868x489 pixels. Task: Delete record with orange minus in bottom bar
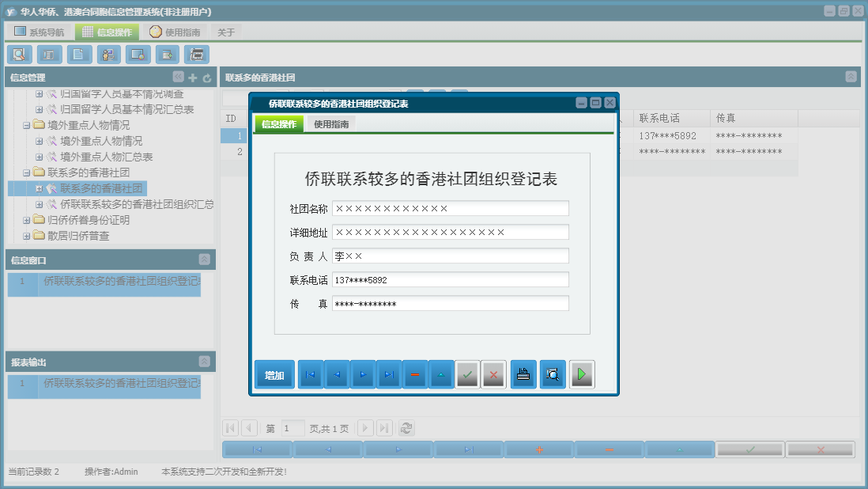point(609,449)
